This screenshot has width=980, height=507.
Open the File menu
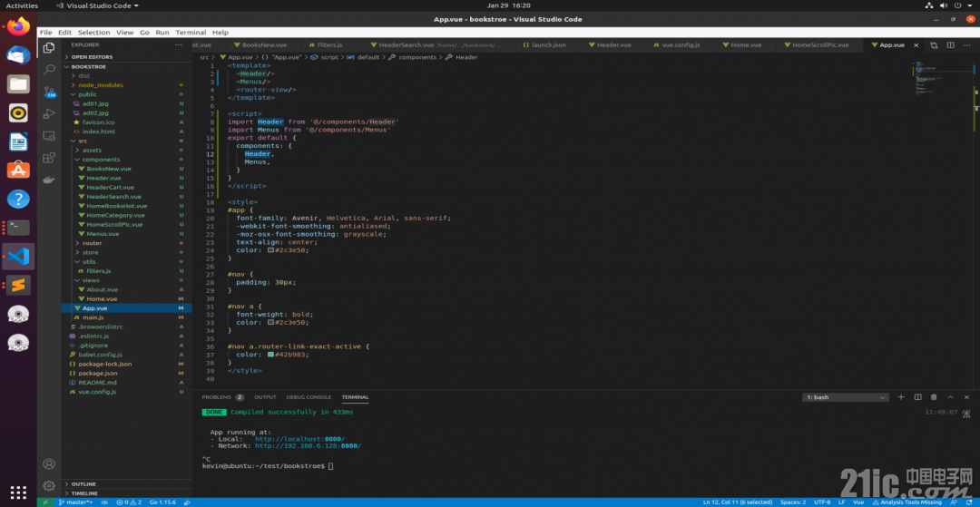point(45,33)
